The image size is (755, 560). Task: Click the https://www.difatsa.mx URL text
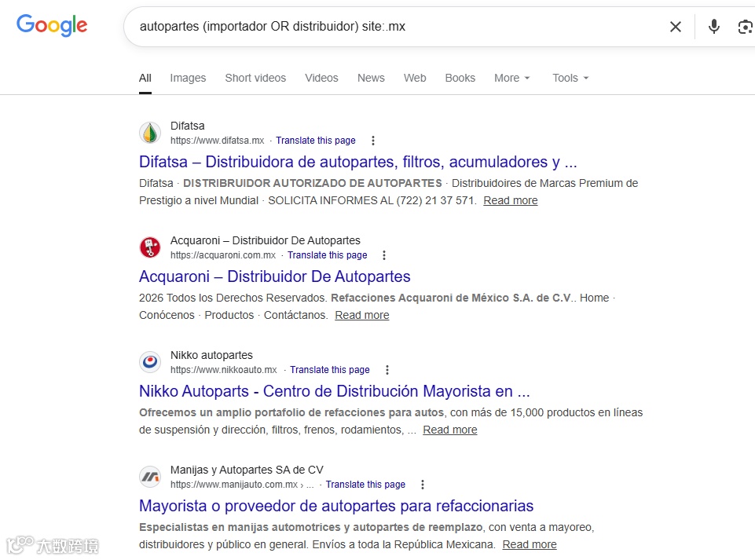(x=217, y=141)
